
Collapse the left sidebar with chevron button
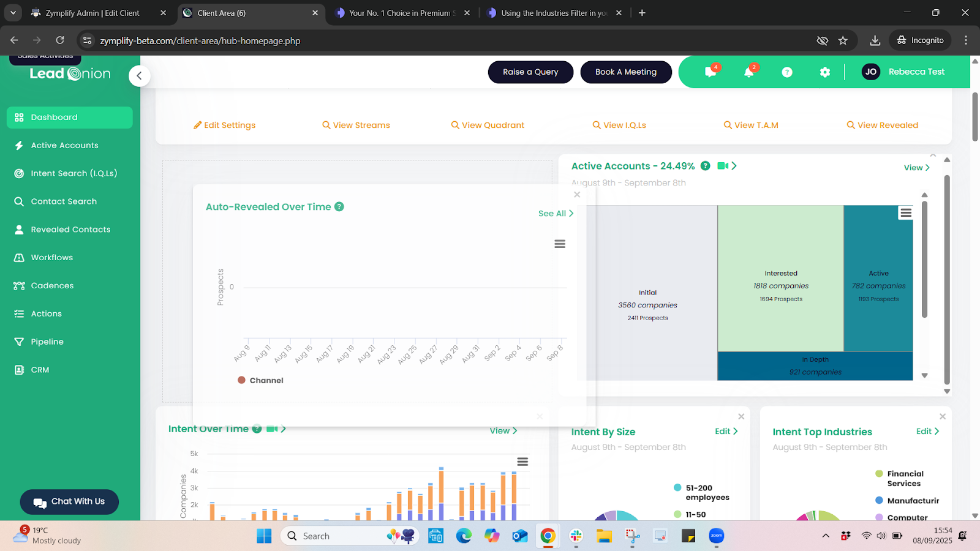139,76
